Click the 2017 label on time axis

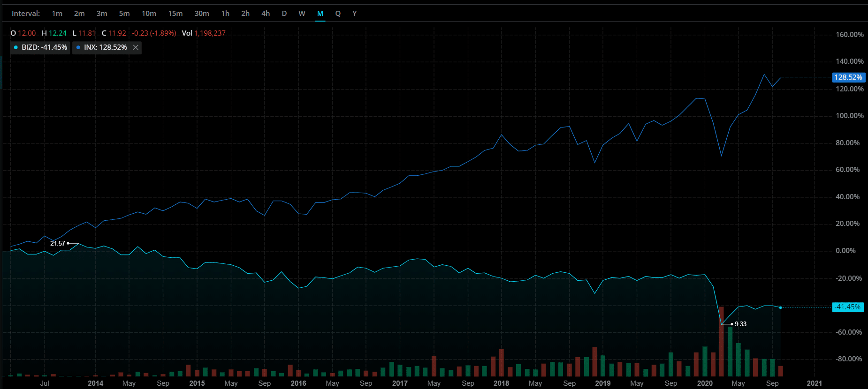point(400,383)
